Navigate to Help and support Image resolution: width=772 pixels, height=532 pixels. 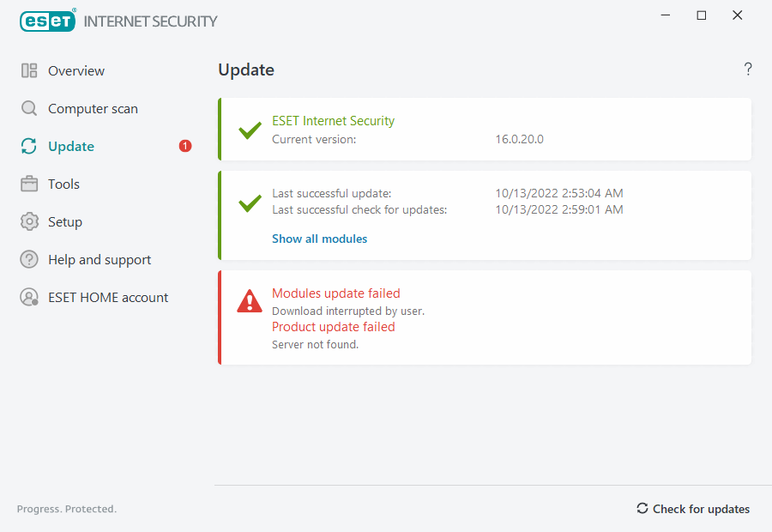[100, 260]
